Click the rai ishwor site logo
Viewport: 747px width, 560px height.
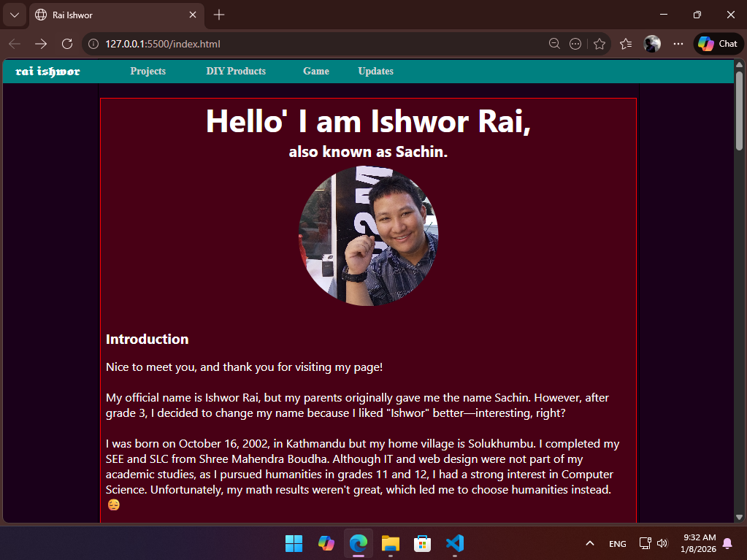[x=48, y=72]
